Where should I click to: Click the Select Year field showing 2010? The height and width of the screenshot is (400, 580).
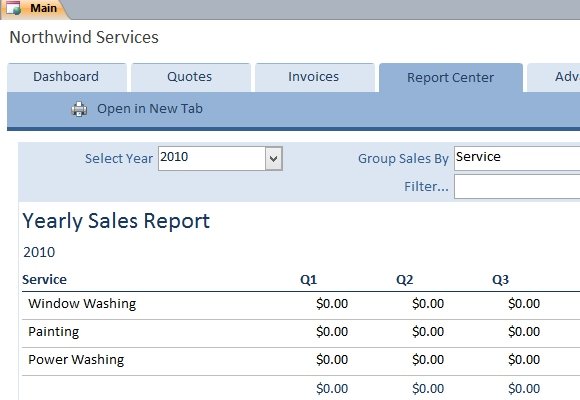(212, 158)
